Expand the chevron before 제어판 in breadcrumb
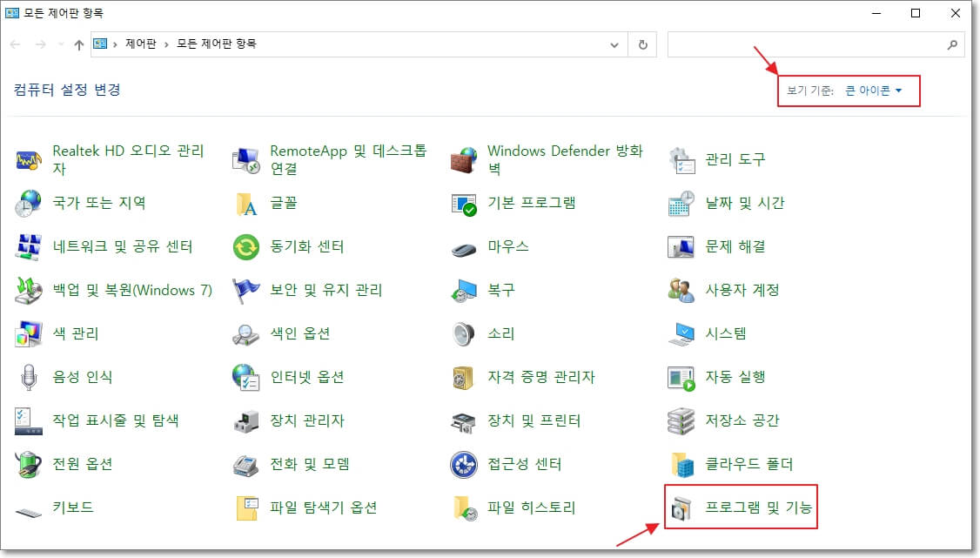This screenshot has width=980, height=558. [115, 44]
